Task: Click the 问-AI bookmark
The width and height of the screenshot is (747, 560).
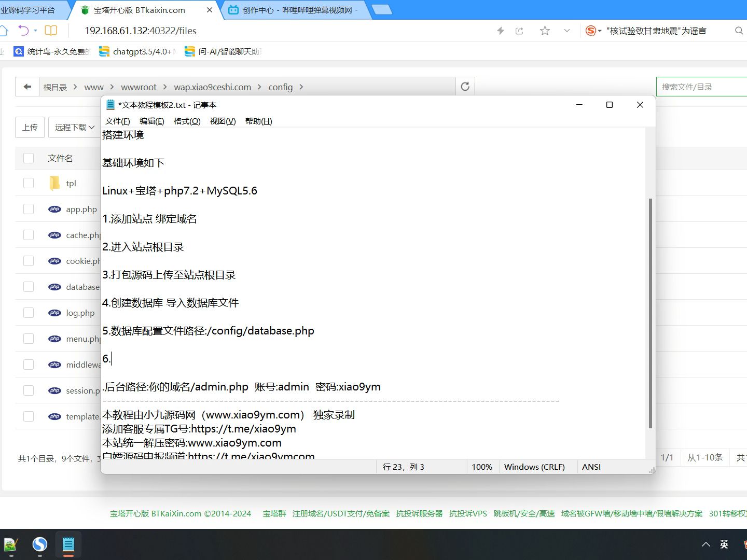Action: coord(223,51)
